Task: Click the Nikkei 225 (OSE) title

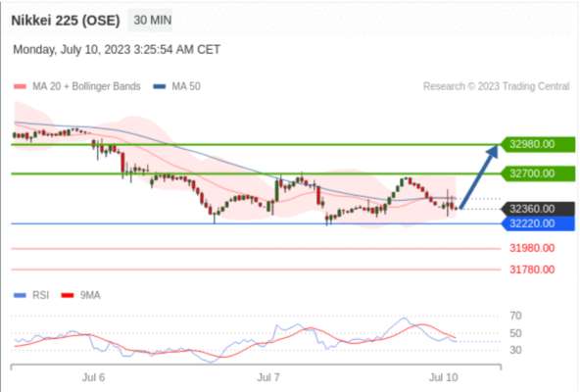Action: tap(66, 21)
